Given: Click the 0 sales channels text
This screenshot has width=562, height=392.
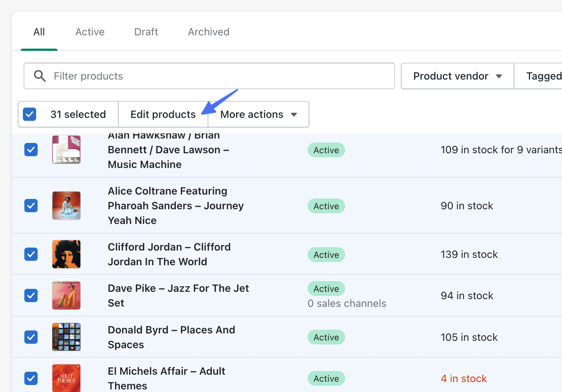Looking at the screenshot, I should tap(347, 303).
